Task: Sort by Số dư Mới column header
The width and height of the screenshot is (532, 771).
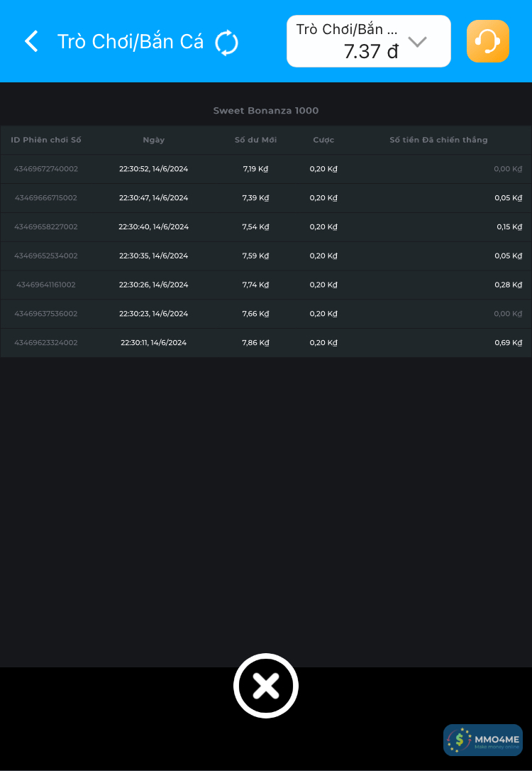Action: click(x=255, y=140)
